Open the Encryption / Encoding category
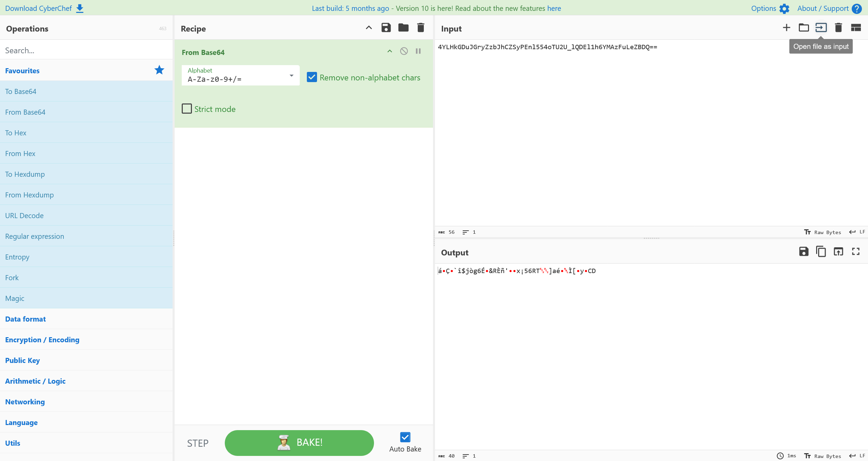Viewport: 868px width, 461px height. [42, 340]
